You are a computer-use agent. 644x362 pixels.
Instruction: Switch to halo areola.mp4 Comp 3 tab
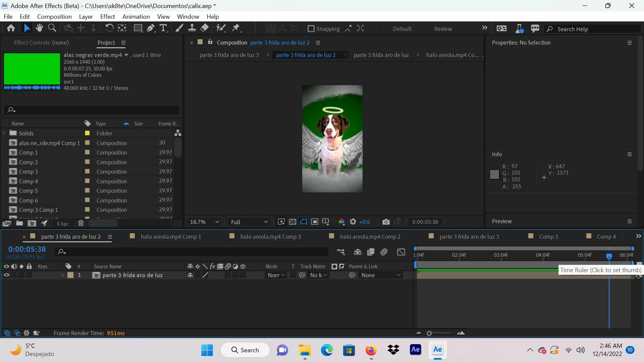pyautogui.click(x=270, y=237)
